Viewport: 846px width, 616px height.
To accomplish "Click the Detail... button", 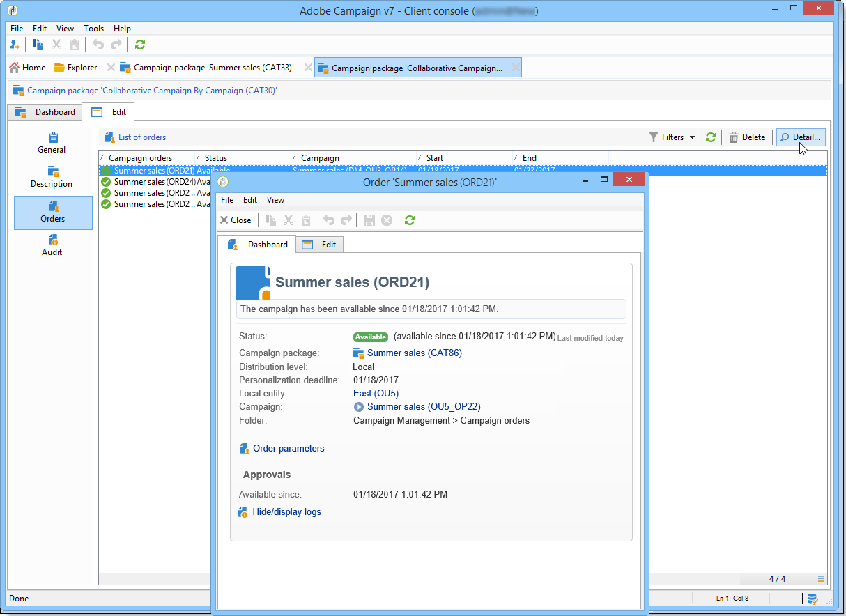I will pos(801,137).
